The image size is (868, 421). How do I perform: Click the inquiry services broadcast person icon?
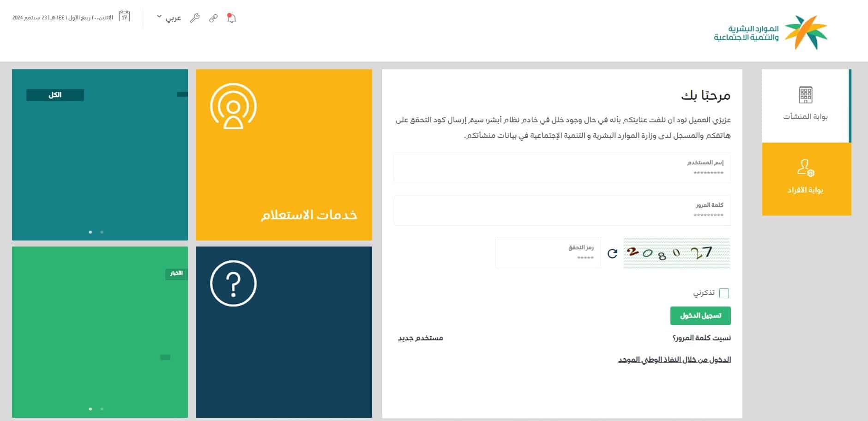[233, 106]
